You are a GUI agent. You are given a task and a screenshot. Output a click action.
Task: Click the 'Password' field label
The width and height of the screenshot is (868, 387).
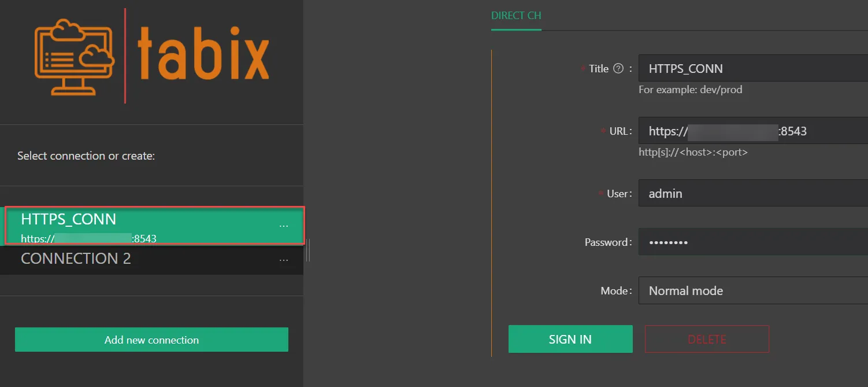click(606, 242)
